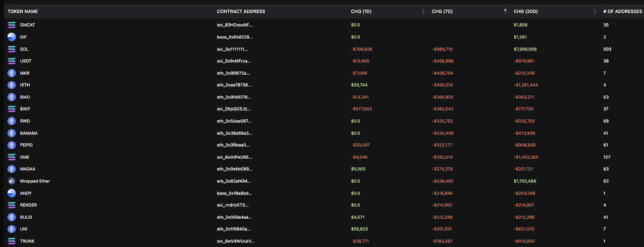Viewport: 644px width, 247px height.
Task: Click contract address eth_0x1f9840a...
Action: coord(234,229)
